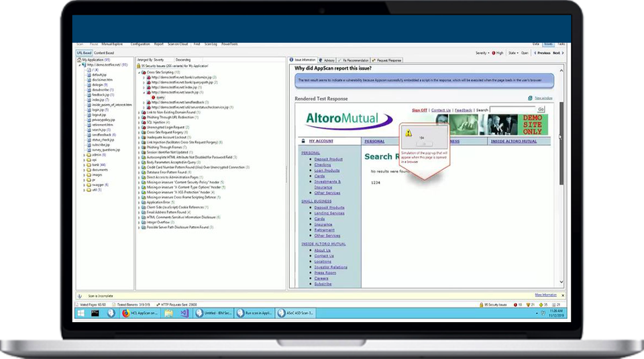The height and width of the screenshot is (359, 644).
Task: Open Command Prompt from the taskbar
Action: pos(96,313)
